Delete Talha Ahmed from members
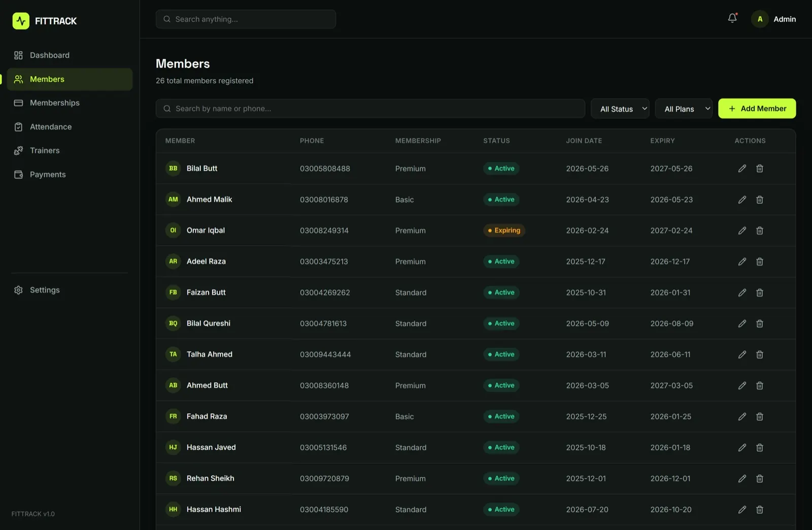The height and width of the screenshot is (530, 812). coord(760,354)
